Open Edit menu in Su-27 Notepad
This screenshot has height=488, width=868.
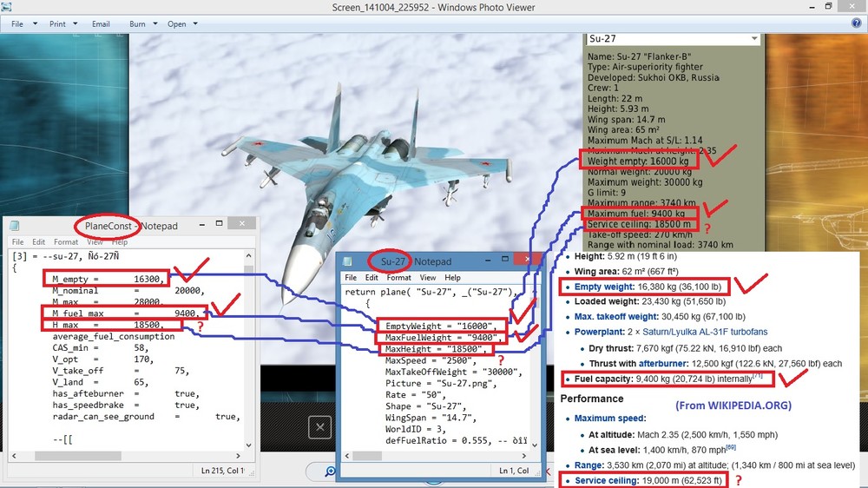coord(372,278)
